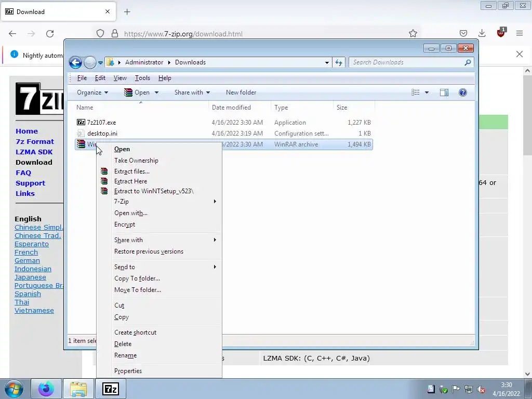The image size is (532, 399).
Task: Click the Explorer back arrow button
Action: coord(76,62)
